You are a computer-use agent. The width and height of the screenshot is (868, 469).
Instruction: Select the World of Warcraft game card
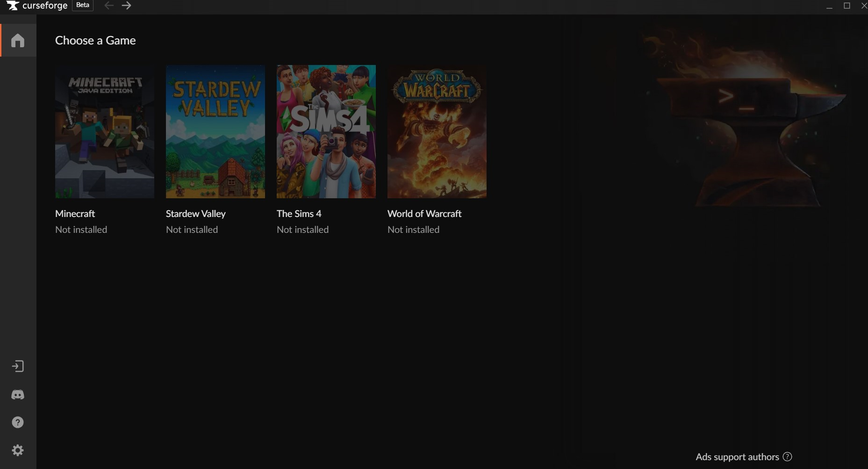tap(437, 131)
